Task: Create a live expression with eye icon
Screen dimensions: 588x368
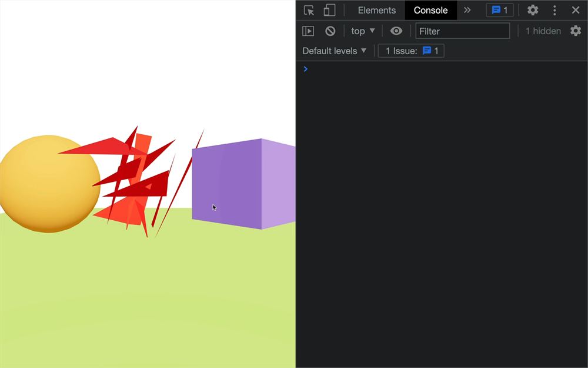Action: tap(396, 31)
